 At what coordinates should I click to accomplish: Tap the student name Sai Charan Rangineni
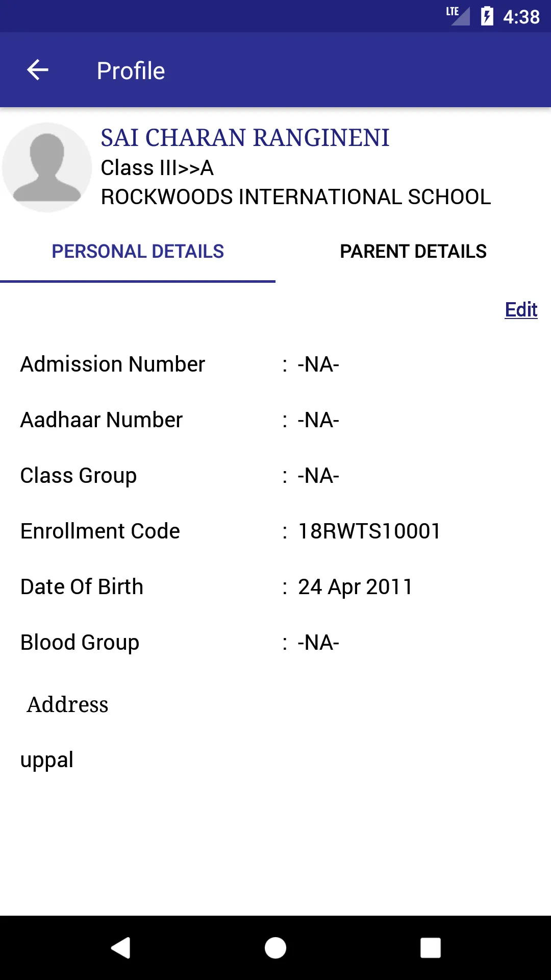click(x=245, y=138)
